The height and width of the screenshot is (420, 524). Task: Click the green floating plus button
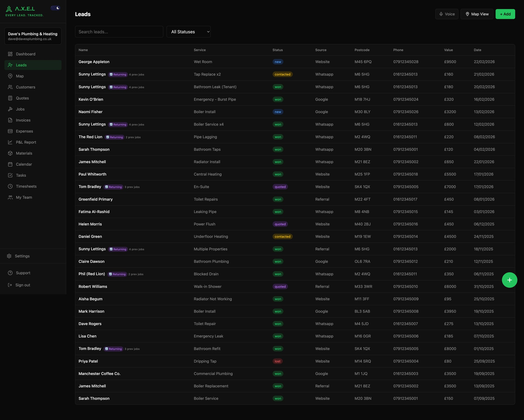click(x=509, y=280)
